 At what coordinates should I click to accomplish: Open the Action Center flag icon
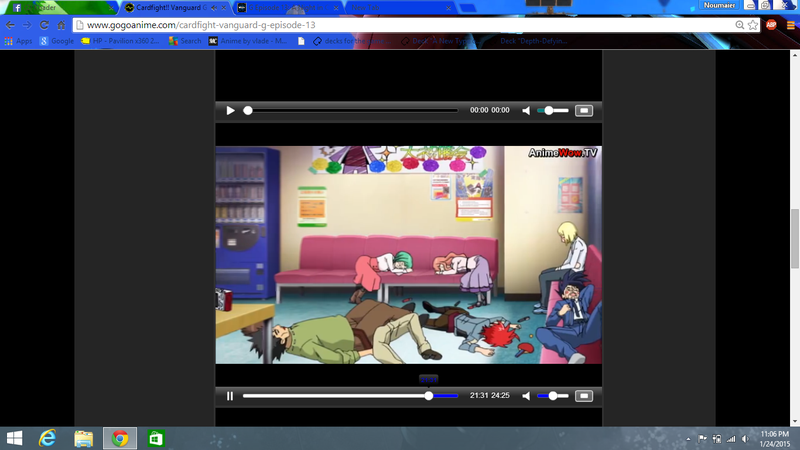click(x=703, y=439)
